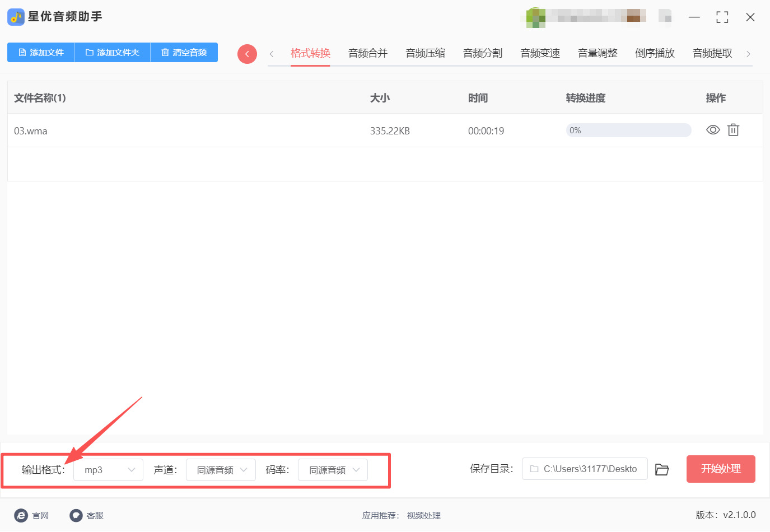Click the app logo music note icon
This screenshot has height=532, width=770.
coord(16,16)
